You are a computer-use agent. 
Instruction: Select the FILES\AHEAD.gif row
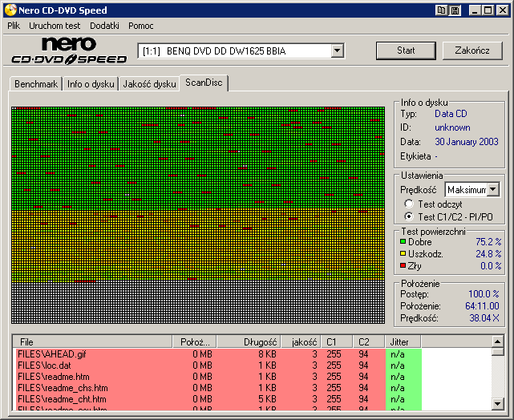pos(219,354)
